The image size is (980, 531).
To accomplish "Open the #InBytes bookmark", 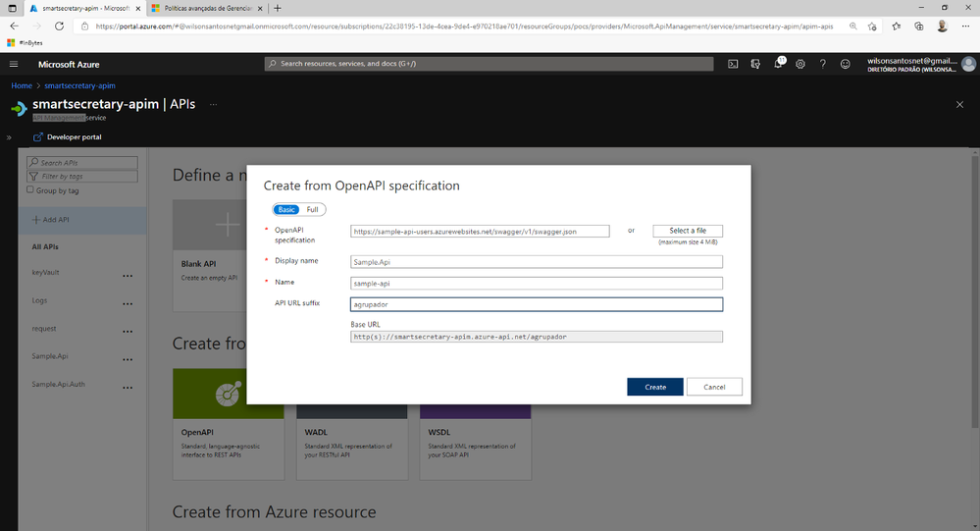I will coord(25,43).
